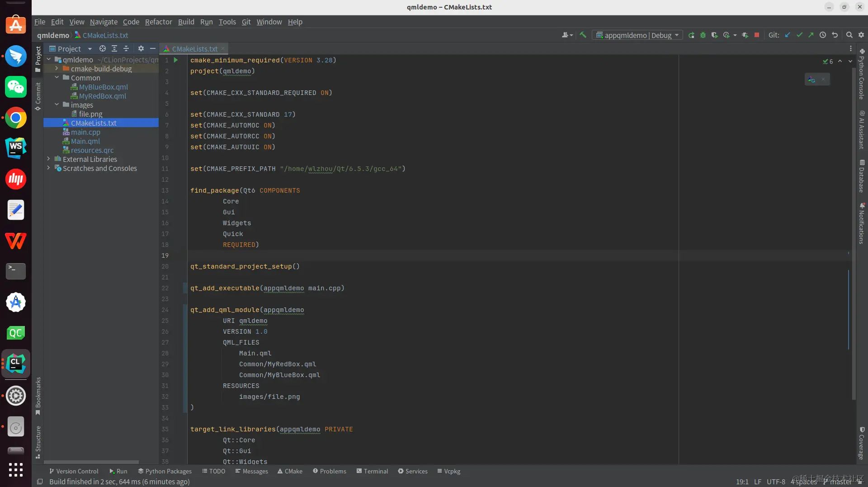The image size is (868, 487).
Task: Run the appqmldemo configuration
Action: 692,35
